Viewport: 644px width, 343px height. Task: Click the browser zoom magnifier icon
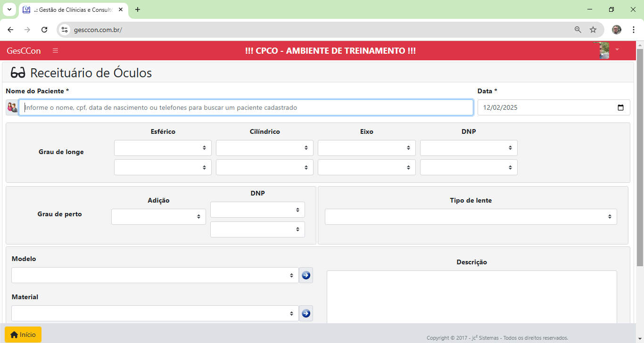pyautogui.click(x=578, y=30)
